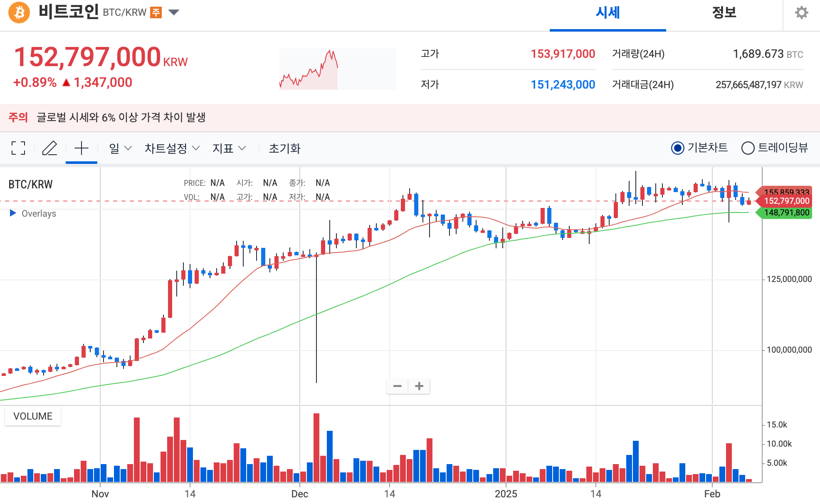
Task: Open the 차트설정 dropdown
Action: click(172, 148)
